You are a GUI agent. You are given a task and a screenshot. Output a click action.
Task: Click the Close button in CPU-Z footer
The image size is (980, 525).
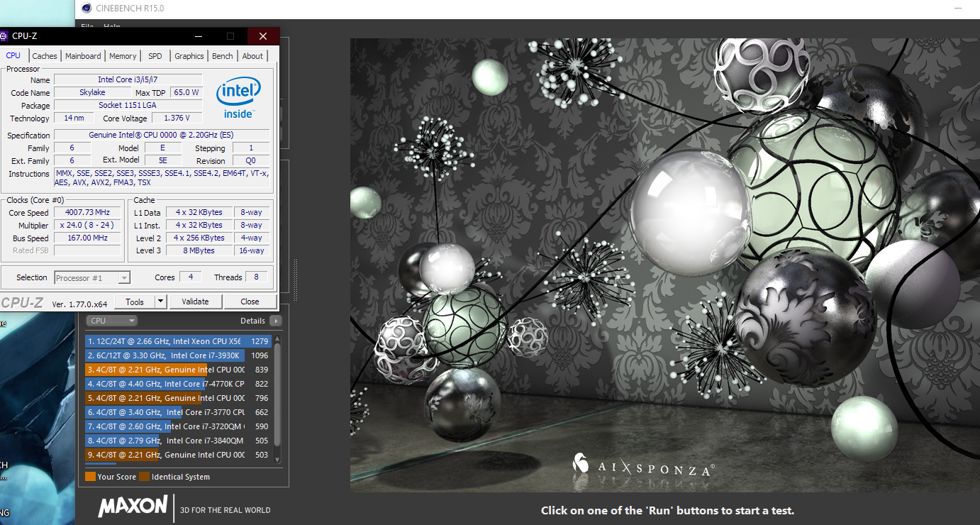(250, 302)
